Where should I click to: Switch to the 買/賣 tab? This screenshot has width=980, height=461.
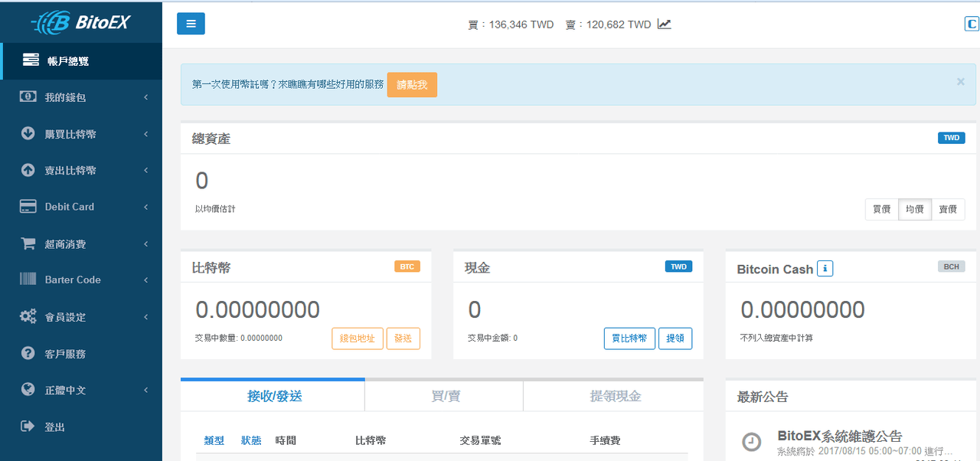[x=445, y=396]
